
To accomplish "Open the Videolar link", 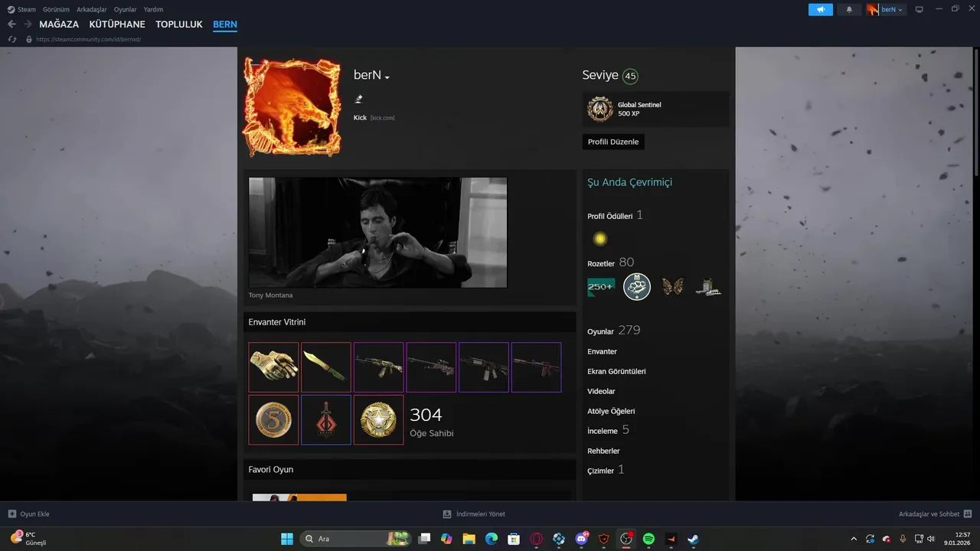I will (601, 391).
